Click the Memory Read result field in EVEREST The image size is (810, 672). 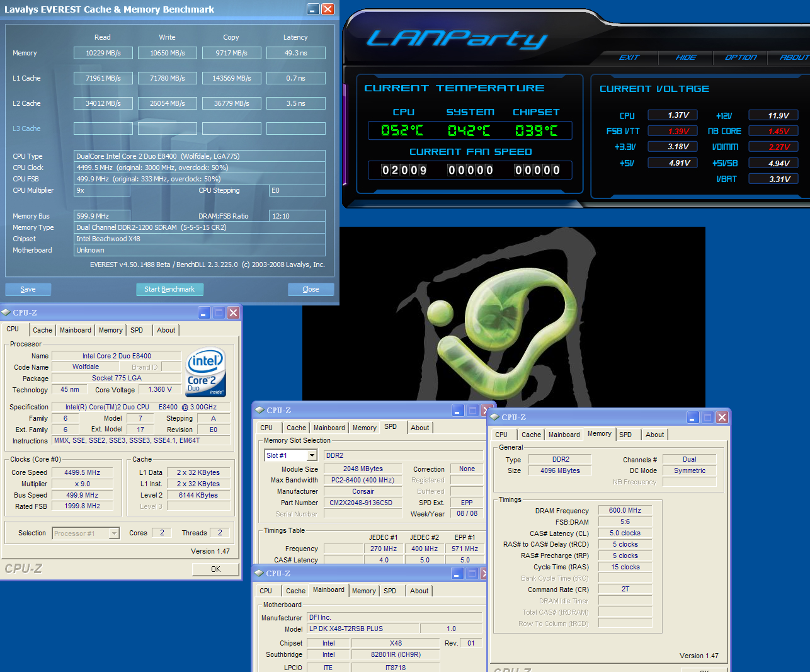tap(103, 53)
